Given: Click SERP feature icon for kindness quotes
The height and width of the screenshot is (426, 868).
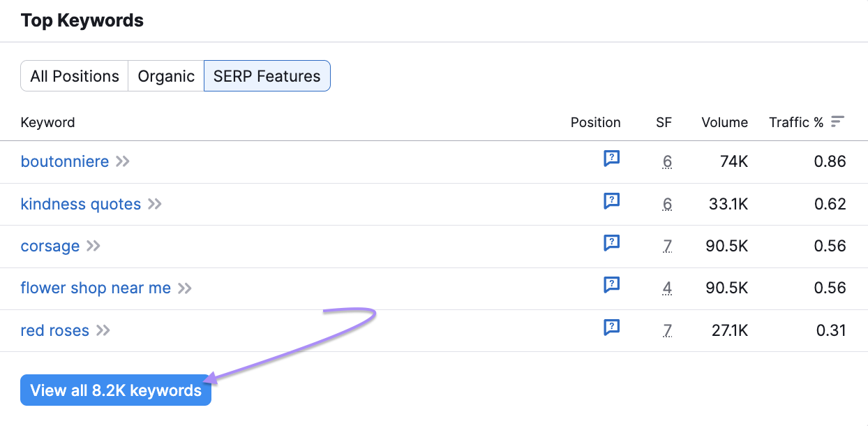Looking at the screenshot, I should pos(611,202).
